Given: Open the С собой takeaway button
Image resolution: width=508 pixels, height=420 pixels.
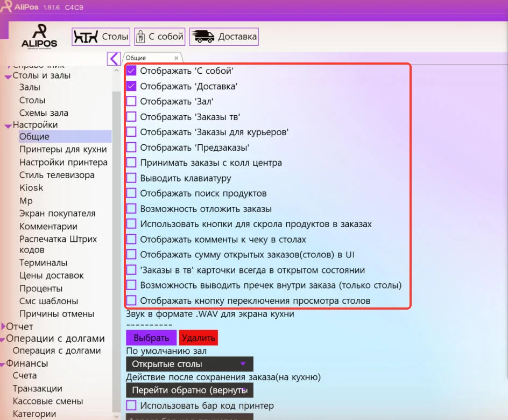Looking at the screenshot, I should point(160,37).
